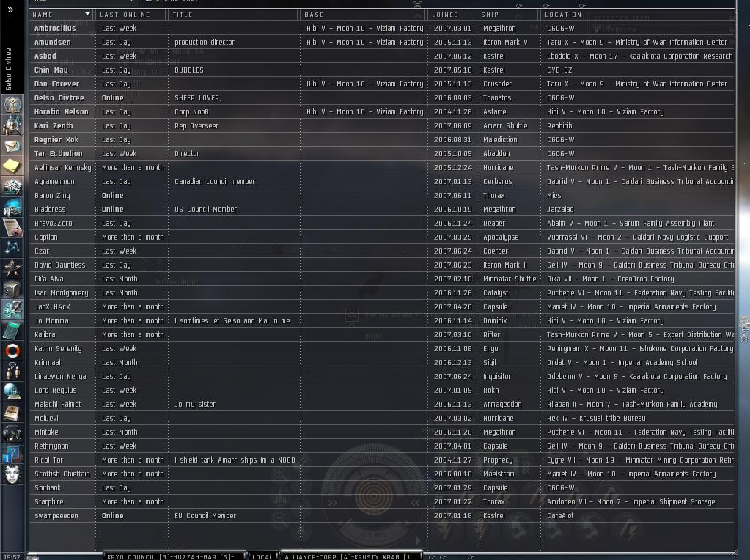Switch to Alliance-Corp chat tab

coord(350,556)
